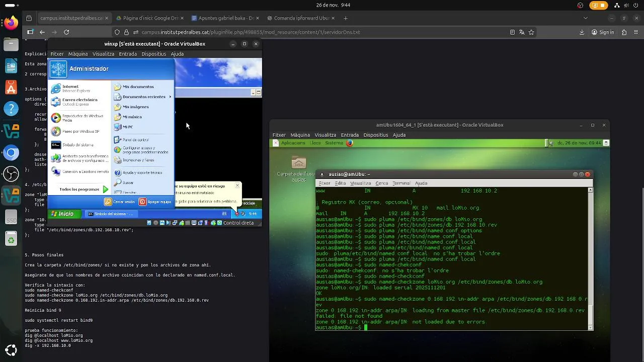
Task: Open Visualitza menu in winxp VirtualBox
Action: click(103, 54)
